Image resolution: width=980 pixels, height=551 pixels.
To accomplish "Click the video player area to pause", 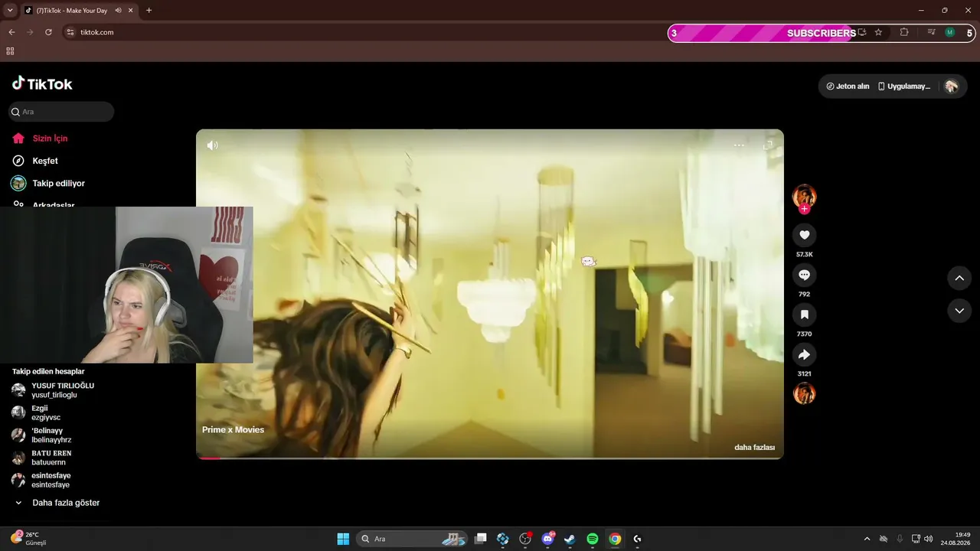I will click(x=490, y=294).
